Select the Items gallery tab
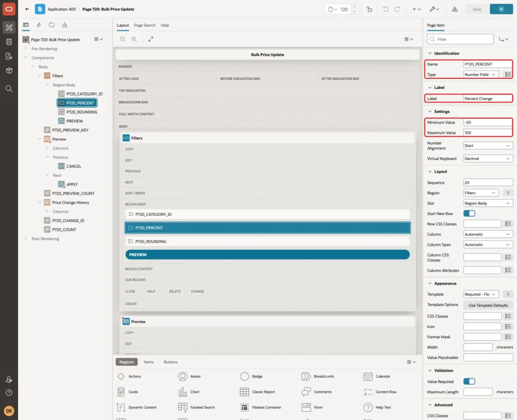517x420 pixels. click(x=149, y=362)
